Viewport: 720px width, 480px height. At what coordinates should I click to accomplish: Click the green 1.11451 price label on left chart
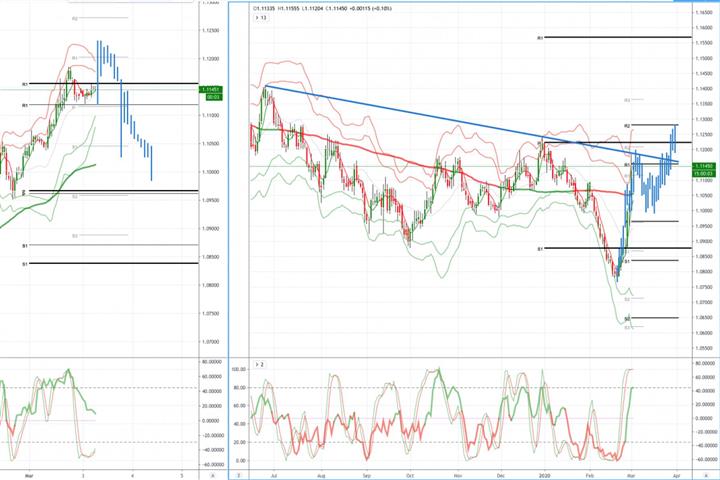[212, 90]
